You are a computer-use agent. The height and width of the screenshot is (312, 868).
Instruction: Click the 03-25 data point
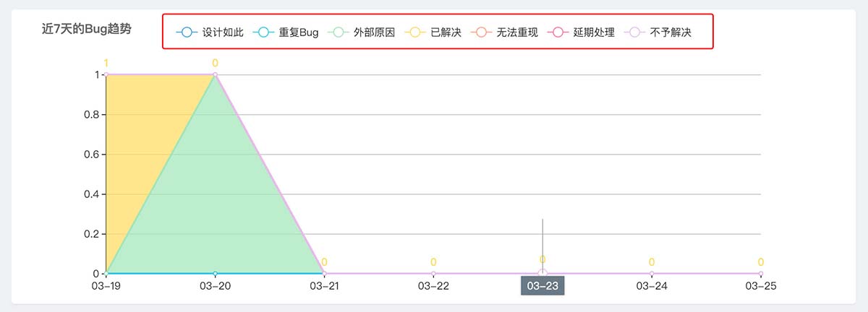(761, 274)
